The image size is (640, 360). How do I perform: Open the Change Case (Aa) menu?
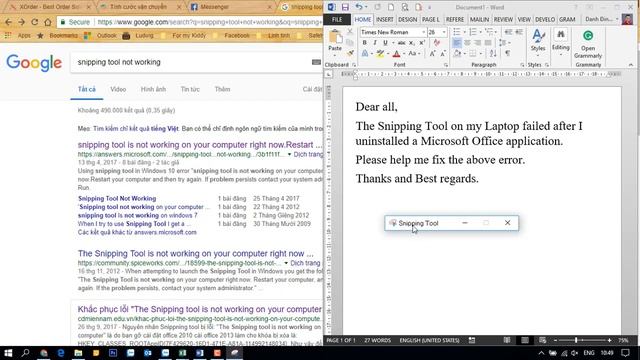click(413, 53)
